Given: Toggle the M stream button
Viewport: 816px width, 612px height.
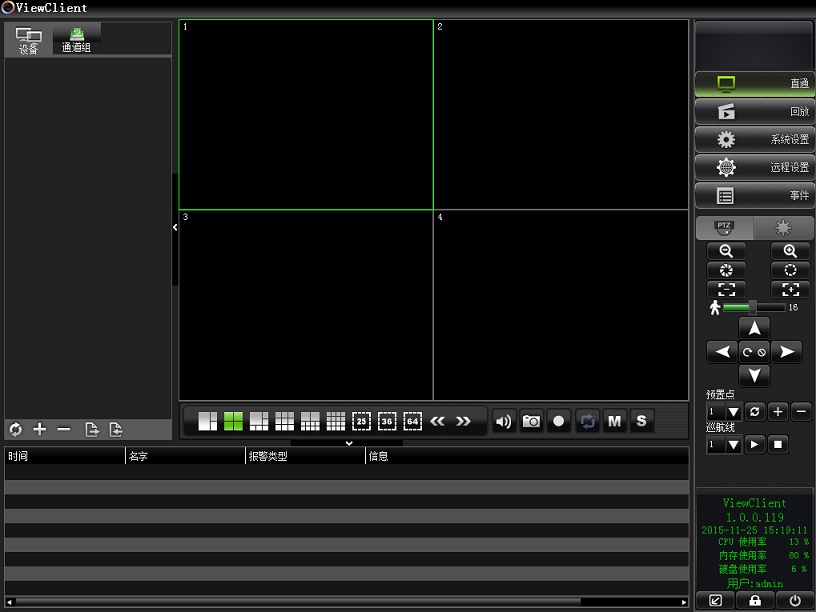Looking at the screenshot, I should [614, 422].
